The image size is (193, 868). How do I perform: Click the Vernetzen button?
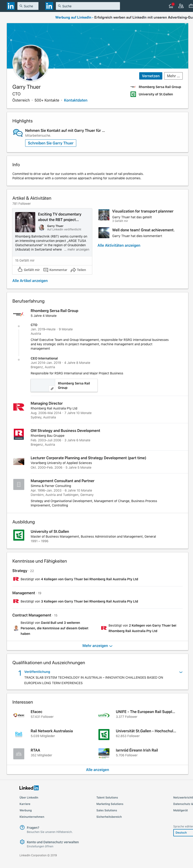coord(151,76)
